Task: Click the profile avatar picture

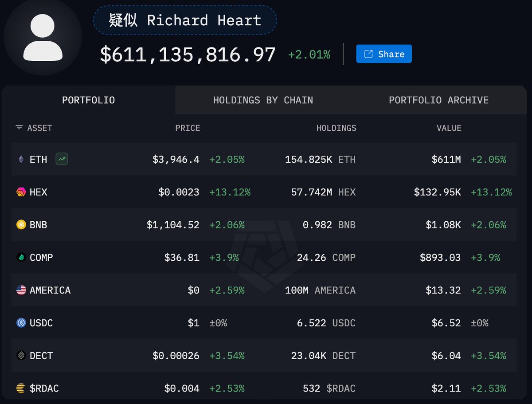Action: pyautogui.click(x=43, y=37)
